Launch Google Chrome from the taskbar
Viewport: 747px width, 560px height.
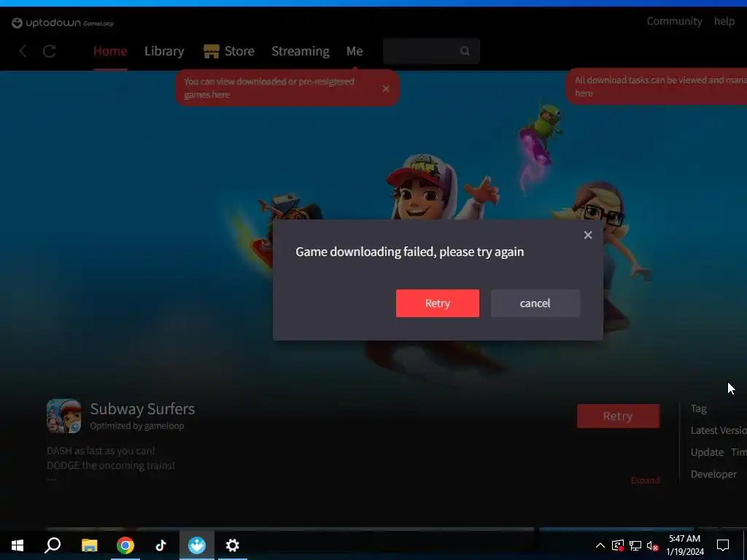(x=125, y=545)
